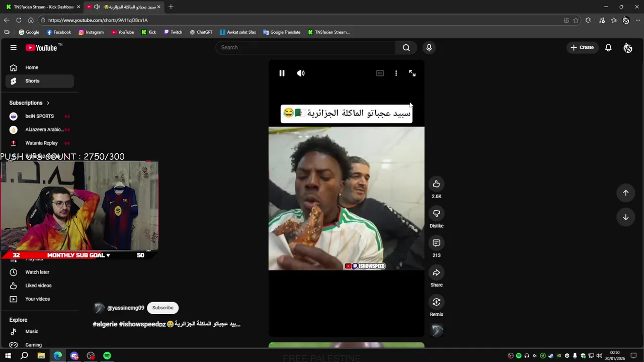Go to Home in the sidebar
Viewport: 644px width, 362px height.
pos(40,67)
